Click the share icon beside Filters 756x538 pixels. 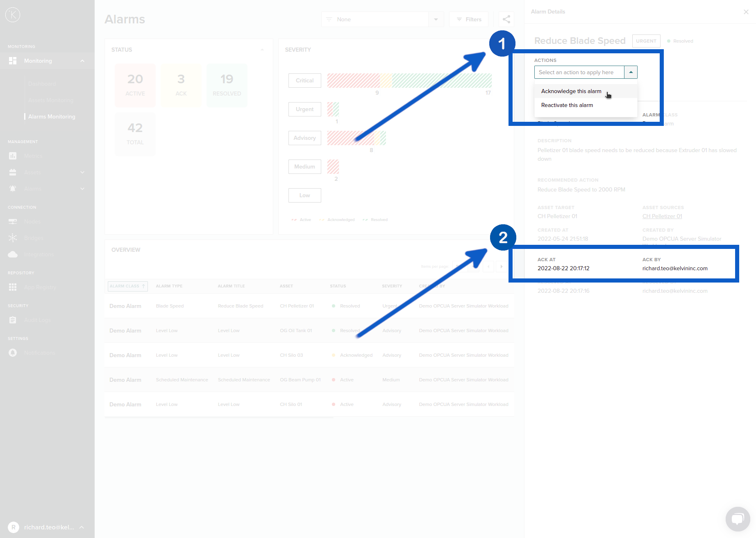[x=506, y=19]
